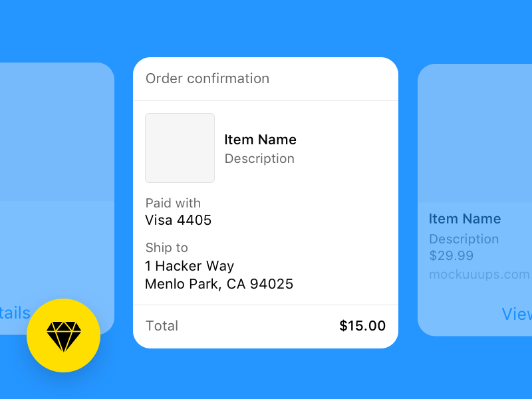This screenshot has height=399, width=532.
Task: Click the Order confirmation header
Action: click(x=207, y=78)
